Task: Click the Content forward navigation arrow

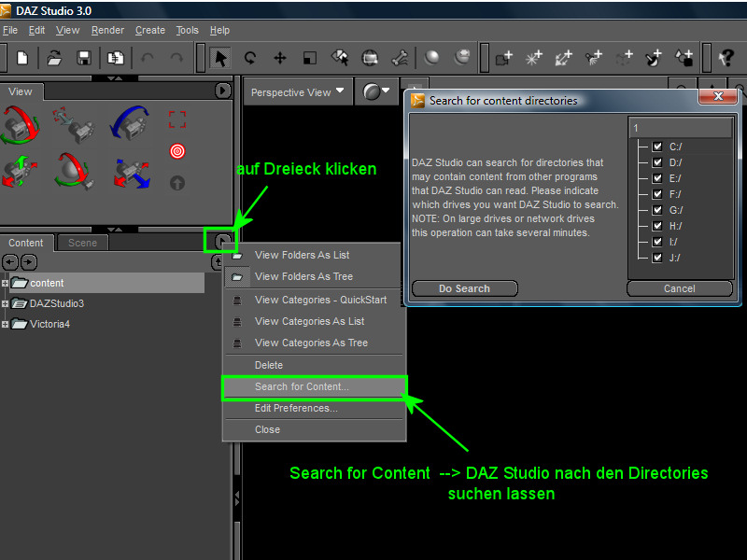Action: pos(29,262)
